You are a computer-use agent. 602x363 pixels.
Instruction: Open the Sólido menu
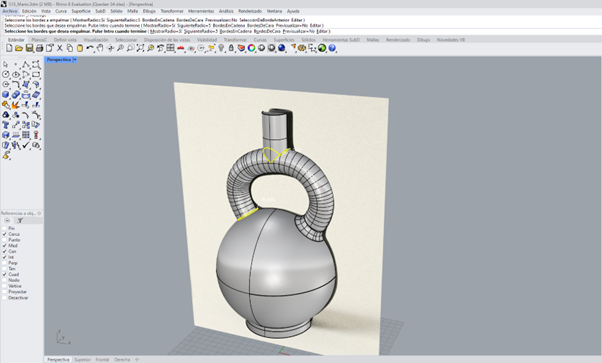tap(116, 11)
